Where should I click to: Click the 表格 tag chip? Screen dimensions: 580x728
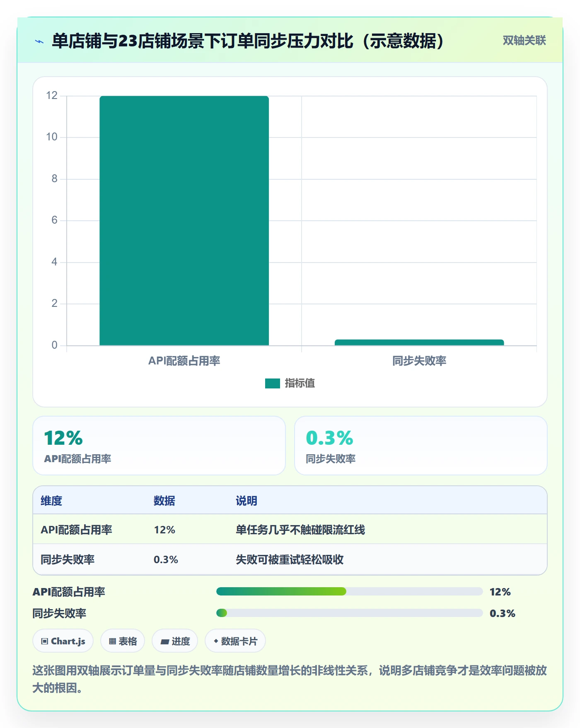coord(123,641)
